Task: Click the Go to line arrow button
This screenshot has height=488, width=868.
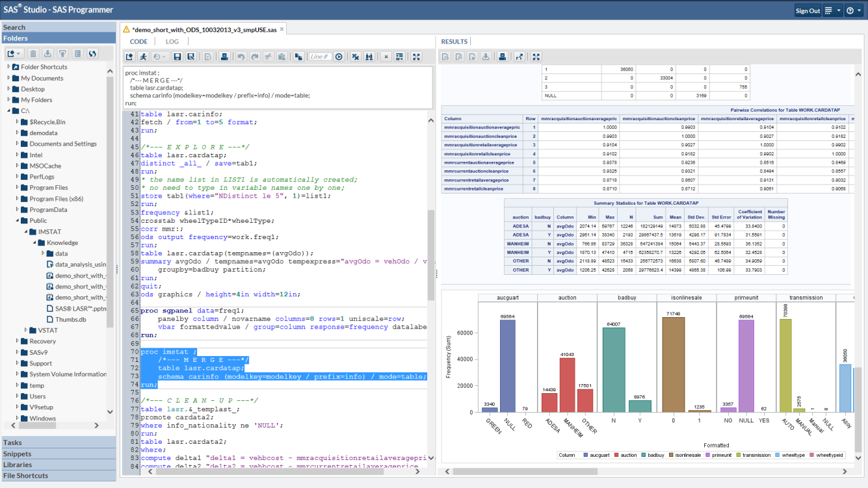Action: tap(339, 57)
